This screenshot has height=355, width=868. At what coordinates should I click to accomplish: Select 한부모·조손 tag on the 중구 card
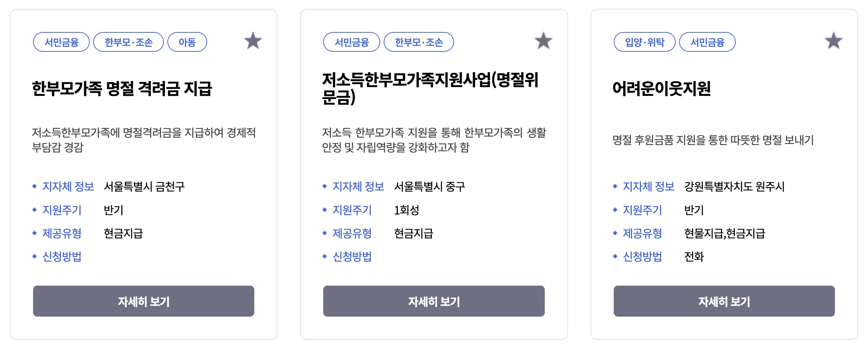point(419,42)
